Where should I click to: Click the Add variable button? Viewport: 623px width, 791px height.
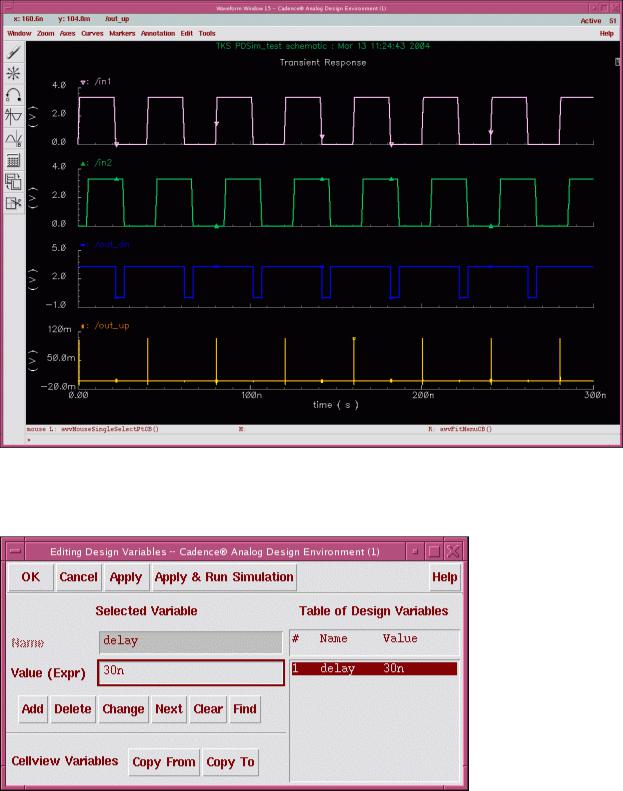33,709
